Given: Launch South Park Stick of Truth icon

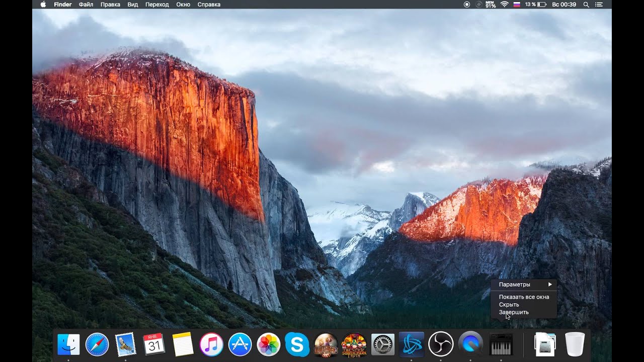Looking at the screenshot, I should (354, 344).
